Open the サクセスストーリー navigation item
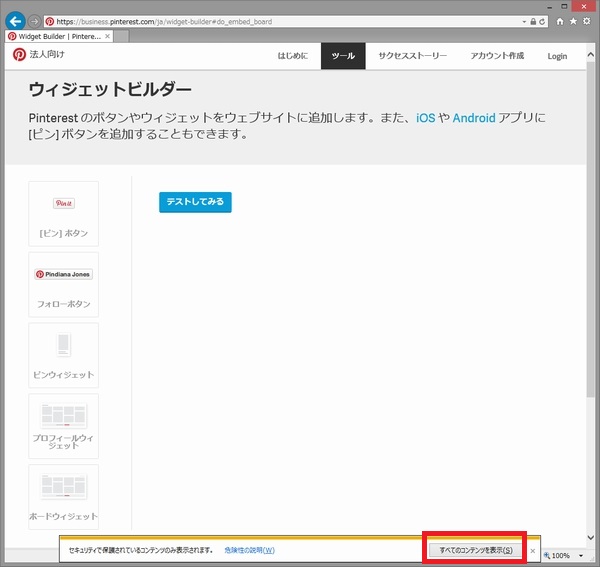 [x=413, y=56]
